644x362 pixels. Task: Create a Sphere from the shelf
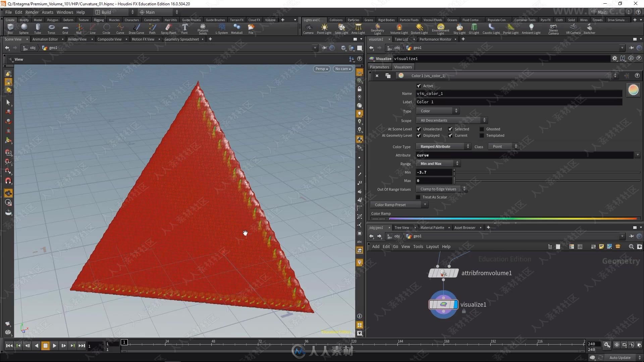point(24,29)
